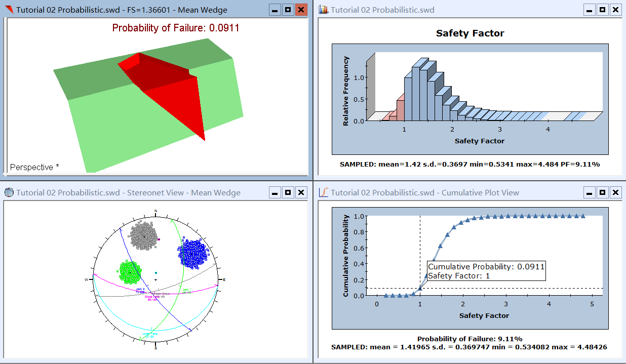Click the Cumulative Plot View curve icon

323,192
